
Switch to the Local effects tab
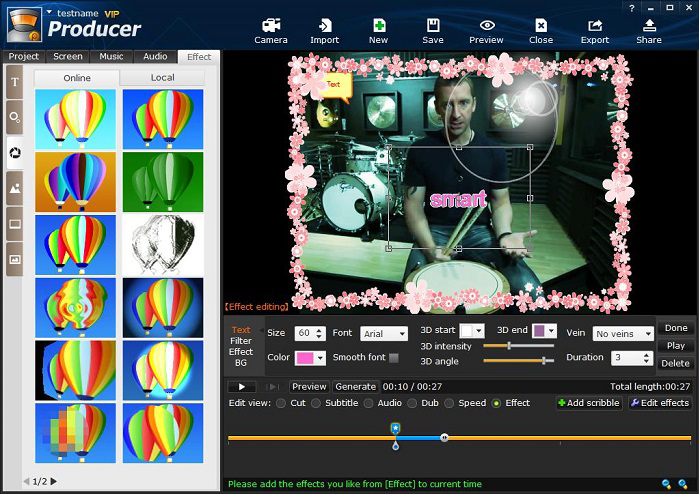162,77
